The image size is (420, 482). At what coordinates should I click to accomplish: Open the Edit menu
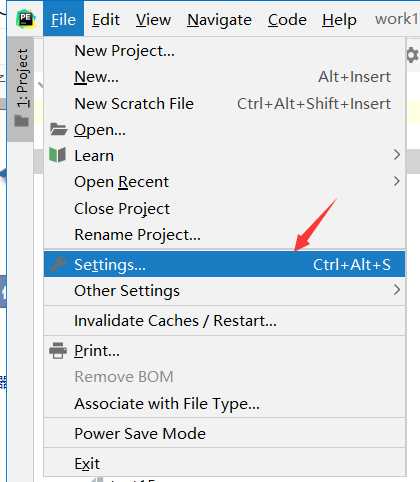(106, 19)
